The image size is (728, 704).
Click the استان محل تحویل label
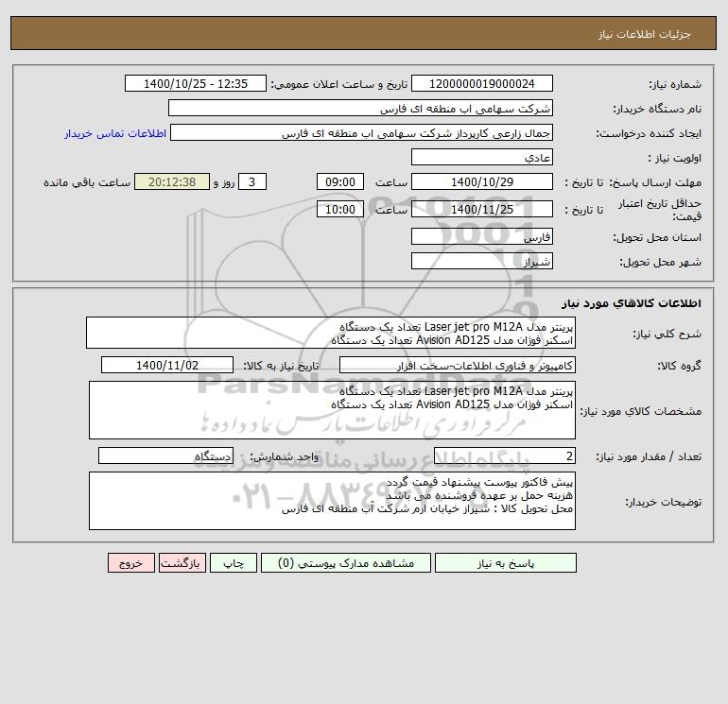click(x=657, y=237)
